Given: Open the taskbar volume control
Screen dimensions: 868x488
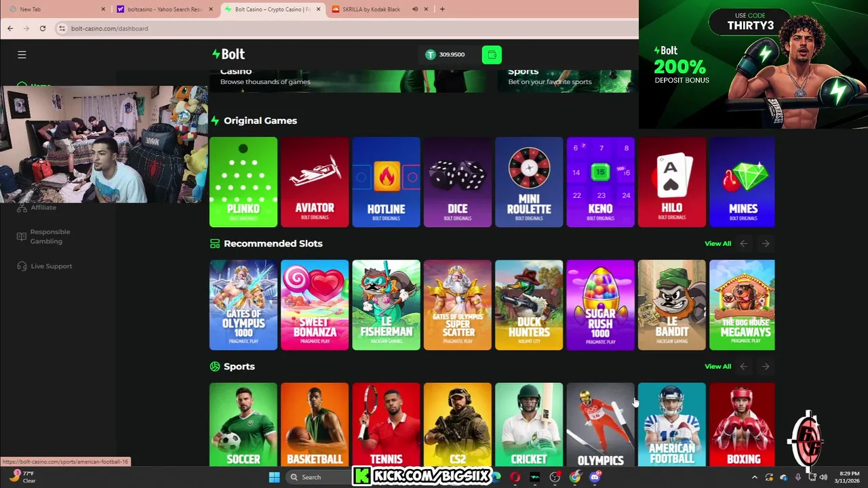Looking at the screenshot, I should 823,477.
